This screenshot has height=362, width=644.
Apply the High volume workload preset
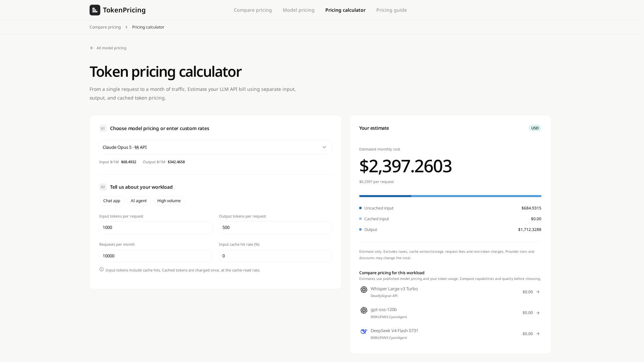169,201
